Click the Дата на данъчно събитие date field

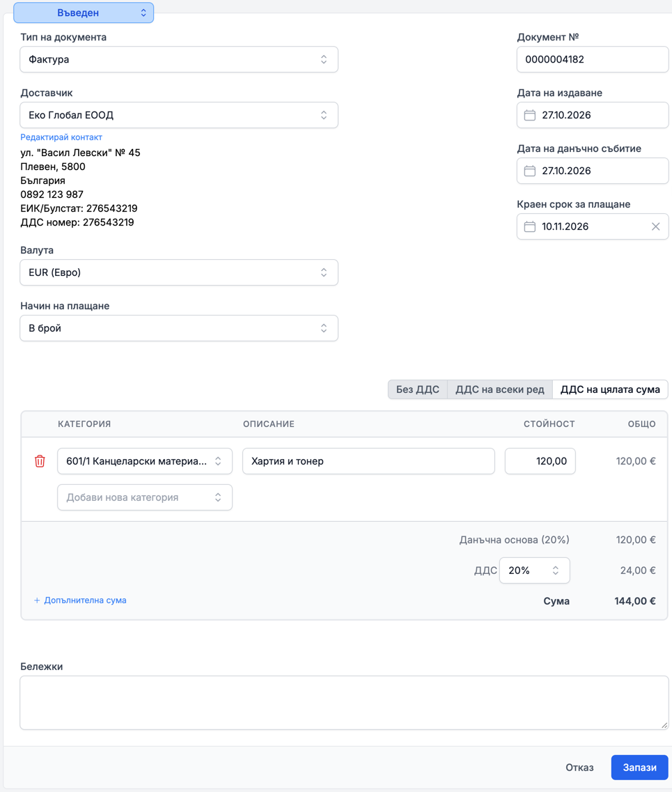pyautogui.click(x=593, y=171)
